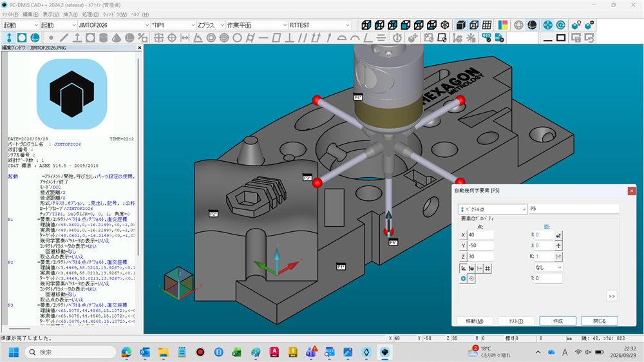The image size is (644, 362).
Task: Click the cube with lightbulb icon
Action: (x=576, y=25)
